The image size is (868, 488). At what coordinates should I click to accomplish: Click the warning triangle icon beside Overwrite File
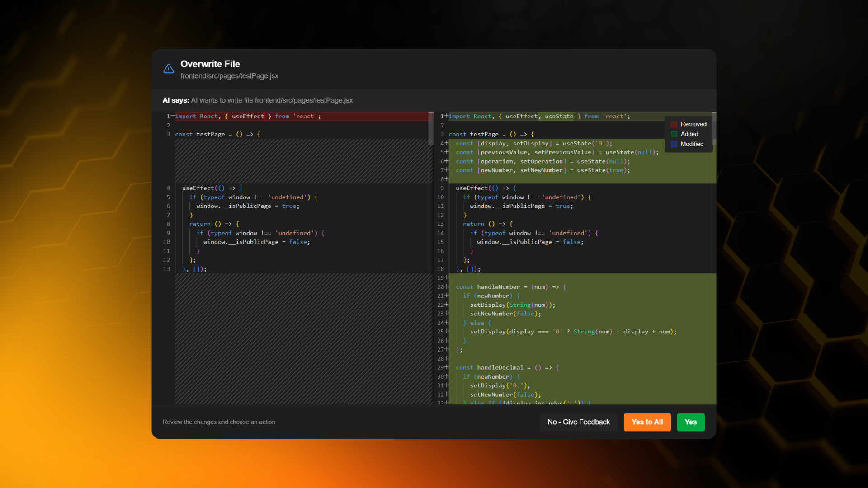click(x=169, y=69)
